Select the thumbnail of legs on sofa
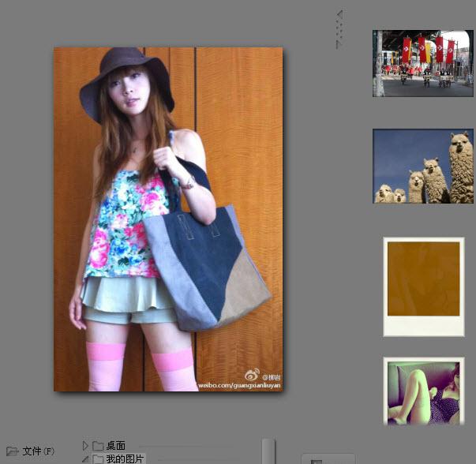This screenshot has height=464, width=476. tap(424, 391)
